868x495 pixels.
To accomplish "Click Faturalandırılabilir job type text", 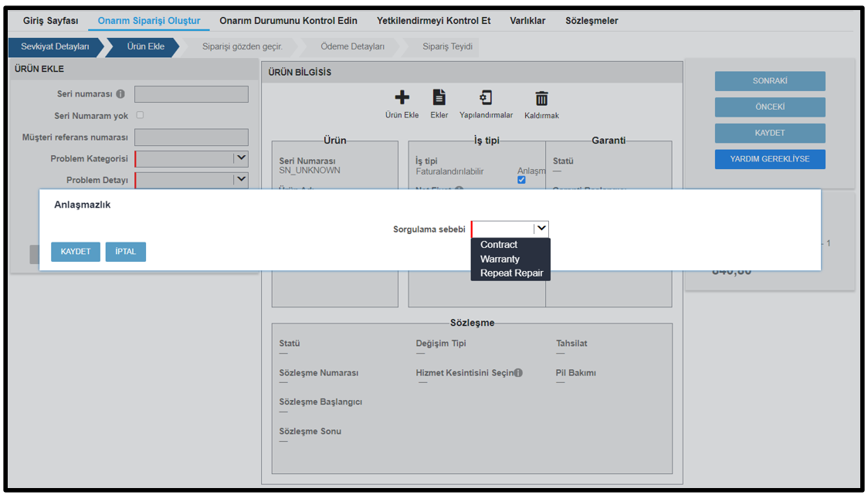I will coord(449,171).
